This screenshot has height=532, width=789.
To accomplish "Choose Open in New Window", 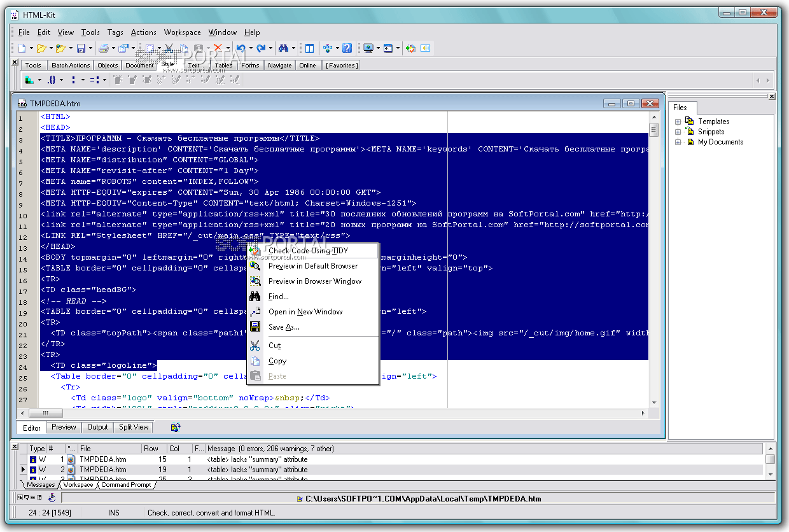I will pos(312,312).
